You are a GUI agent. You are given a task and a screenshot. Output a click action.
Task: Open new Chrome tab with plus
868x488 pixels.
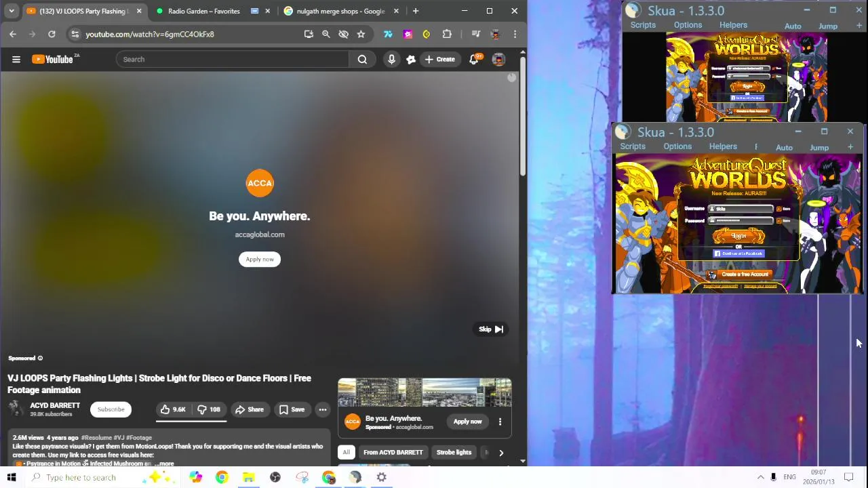click(x=416, y=11)
